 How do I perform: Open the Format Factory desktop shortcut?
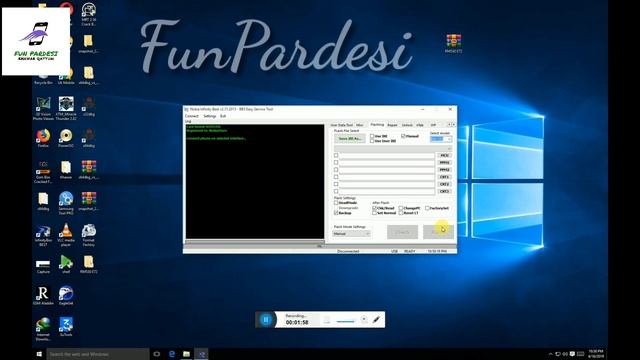click(x=89, y=235)
